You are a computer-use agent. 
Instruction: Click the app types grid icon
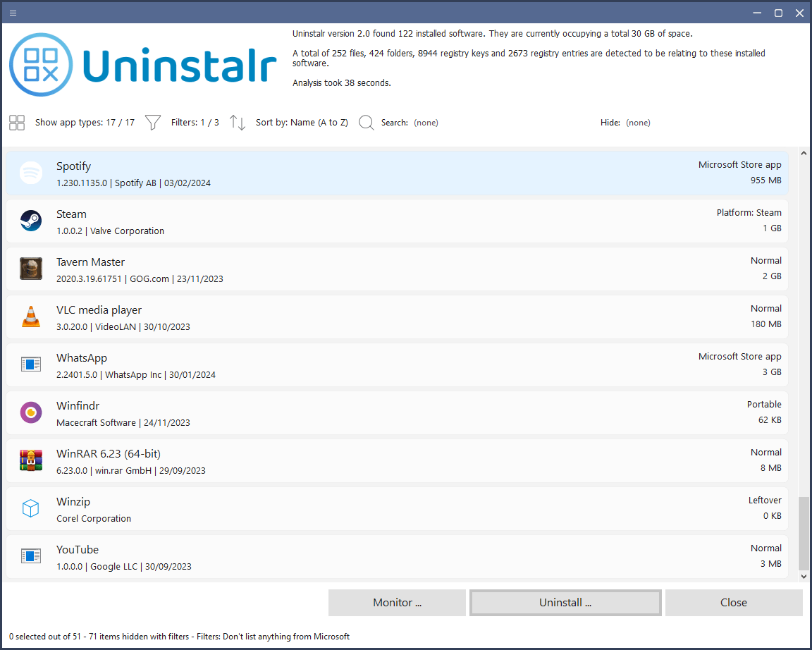click(17, 123)
